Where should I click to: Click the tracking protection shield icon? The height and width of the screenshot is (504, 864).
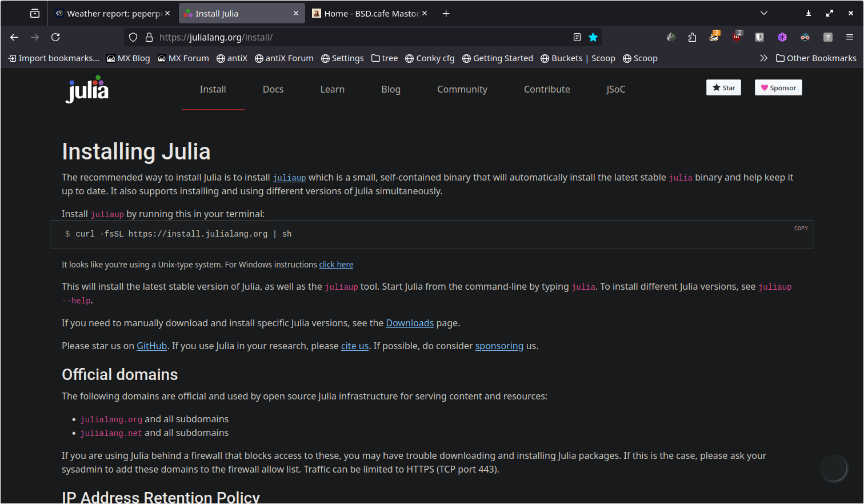[x=133, y=37]
